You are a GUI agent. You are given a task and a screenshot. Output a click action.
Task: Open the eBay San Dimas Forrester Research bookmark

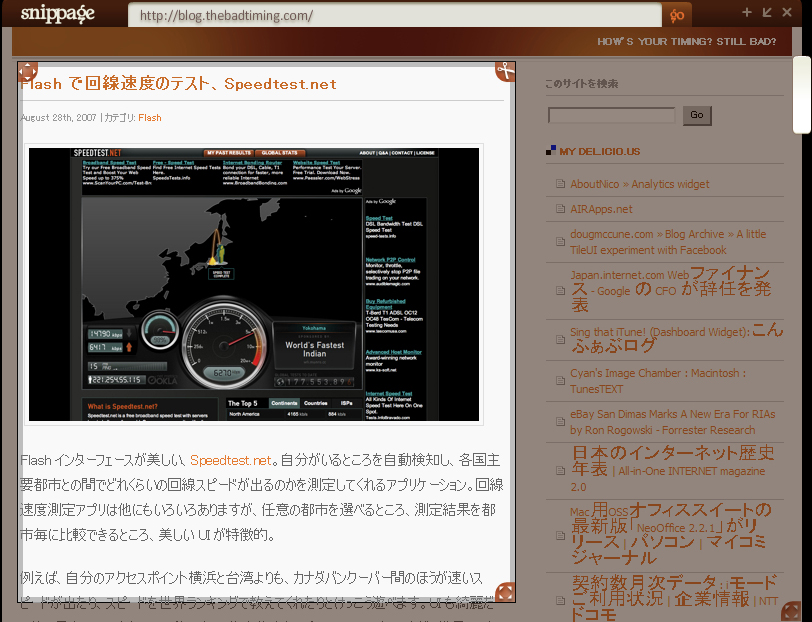673,422
